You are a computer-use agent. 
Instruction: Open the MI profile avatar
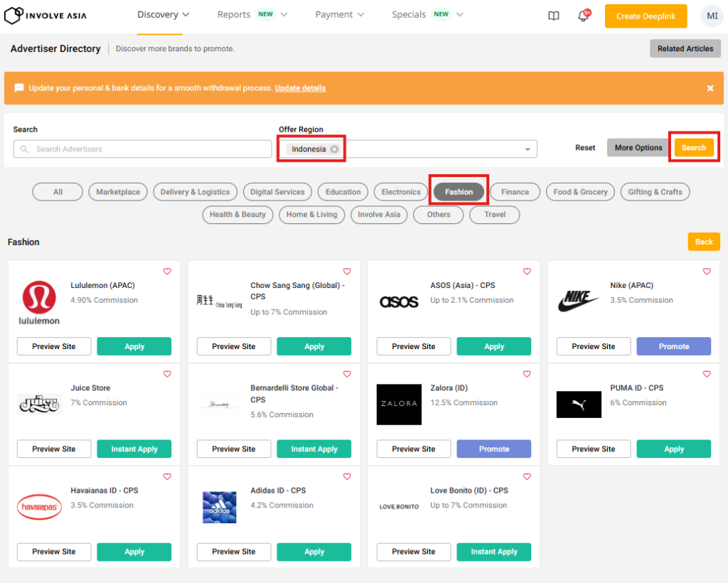click(x=711, y=16)
